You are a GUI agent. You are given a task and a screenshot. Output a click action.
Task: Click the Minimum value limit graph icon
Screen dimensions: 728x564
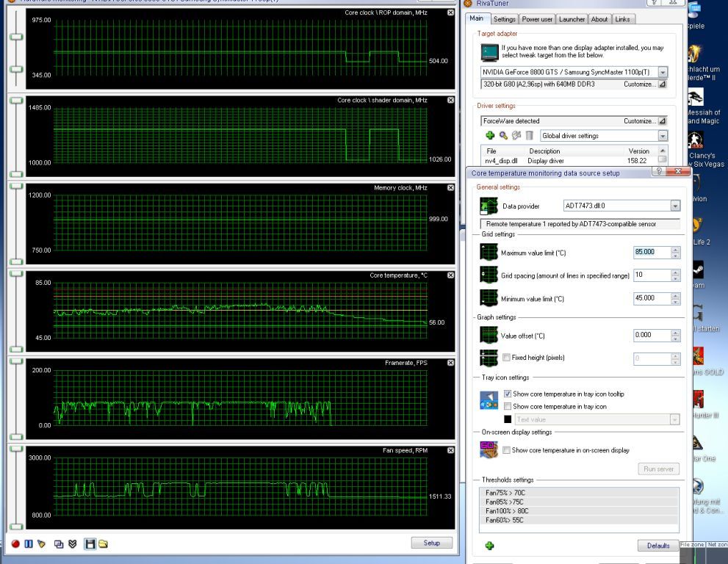[x=489, y=298]
